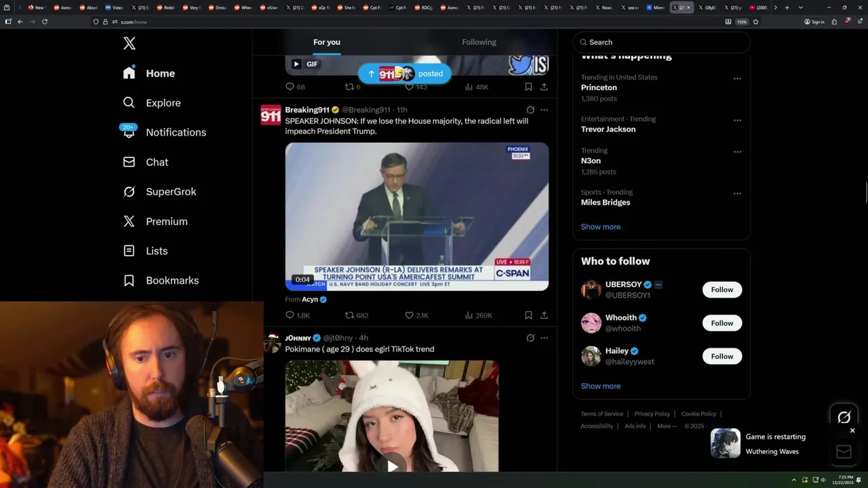Follow the Whooith account
The width and height of the screenshot is (868, 488).
pyautogui.click(x=722, y=323)
